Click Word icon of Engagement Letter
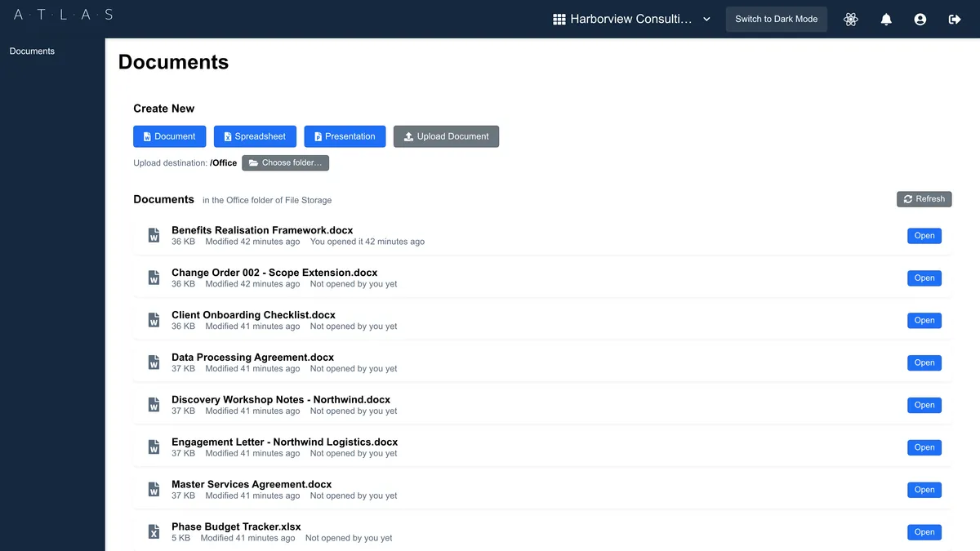Screen dimensions: 980x551 click(x=154, y=447)
